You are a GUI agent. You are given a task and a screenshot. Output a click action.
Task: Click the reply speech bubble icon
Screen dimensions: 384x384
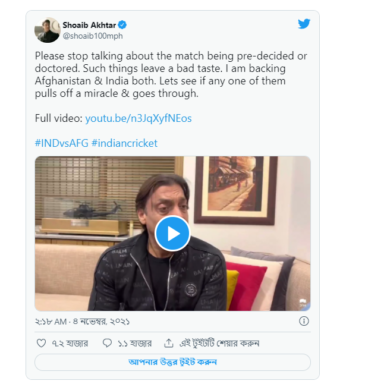(107, 343)
